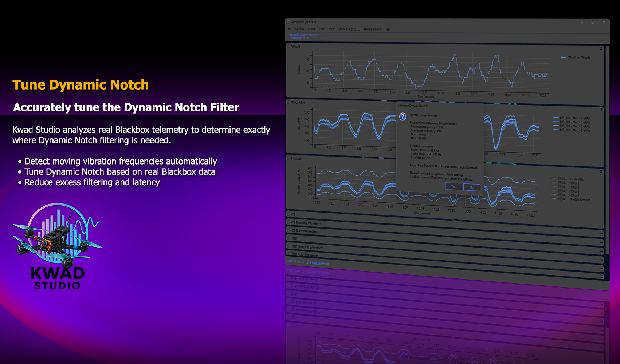Toggle the btfl_001 – Motor 0 eRPM legend entry

pyautogui.click(x=572, y=118)
